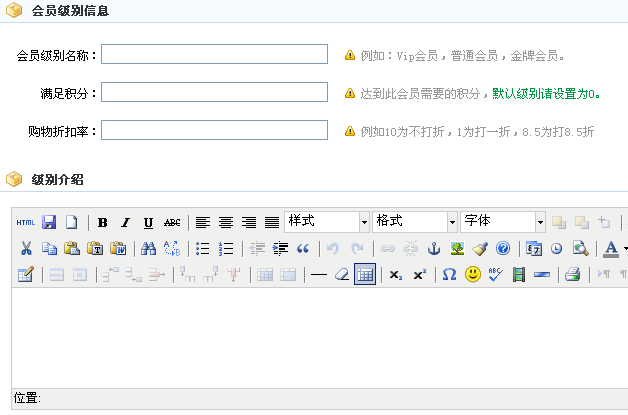
Task: Insert time clock icon
Action: [x=556, y=248]
